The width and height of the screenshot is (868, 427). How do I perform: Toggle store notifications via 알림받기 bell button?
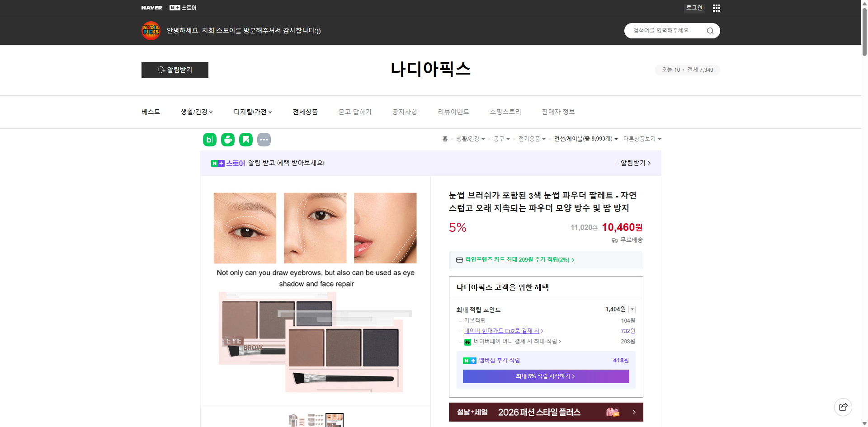pos(175,70)
